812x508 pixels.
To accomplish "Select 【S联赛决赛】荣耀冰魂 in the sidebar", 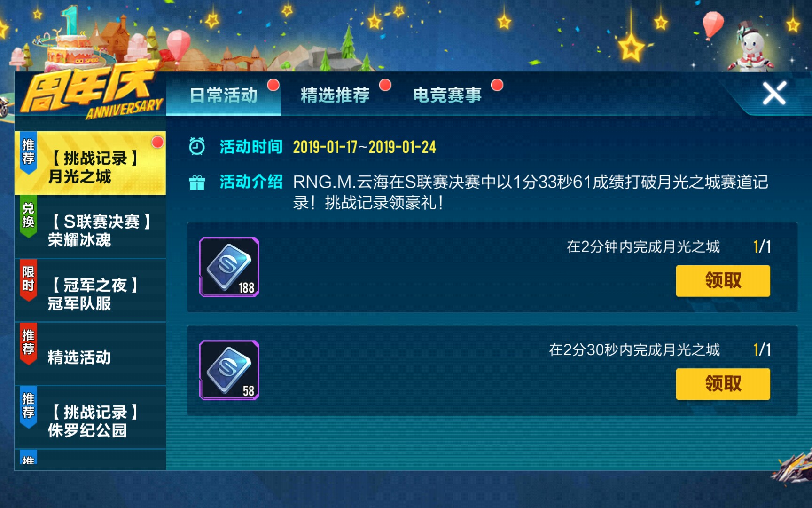I will (90, 227).
